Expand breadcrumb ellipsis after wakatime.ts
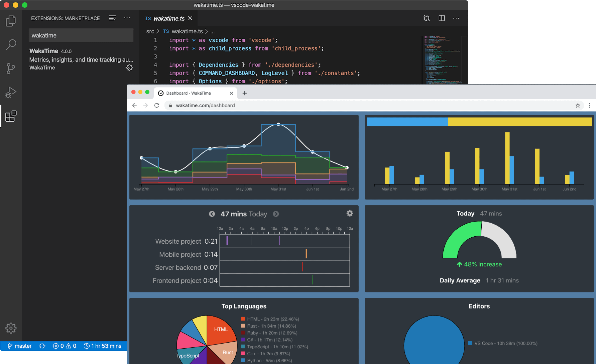The width and height of the screenshot is (596, 364). click(213, 32)
